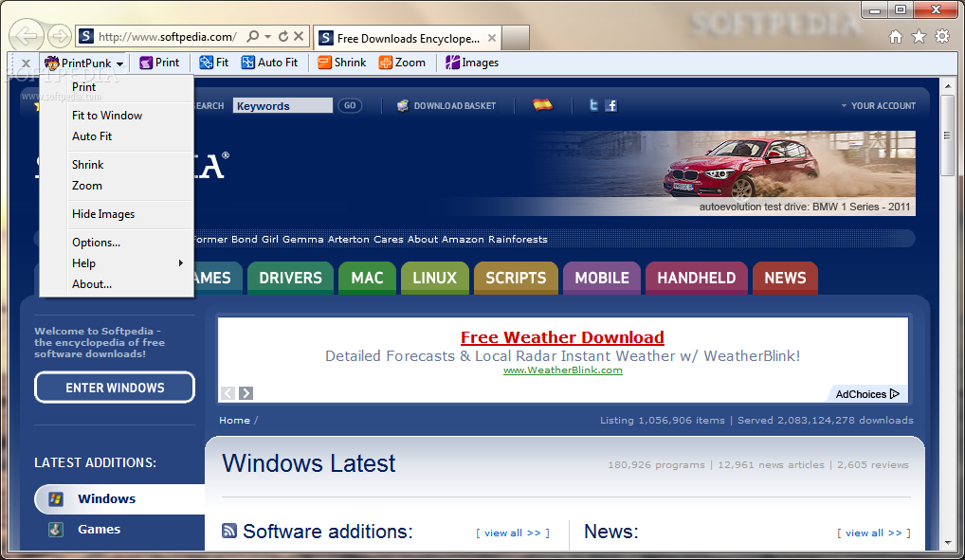This screenshot has width=965, height=560.
Task: Open the Facebook icon
Action: (610, 106)
